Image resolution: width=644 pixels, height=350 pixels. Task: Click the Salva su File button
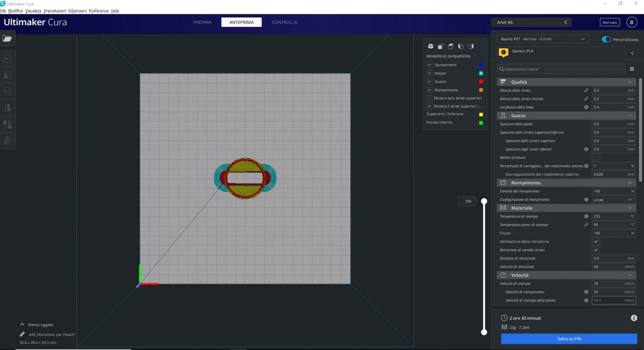point(569,339)
